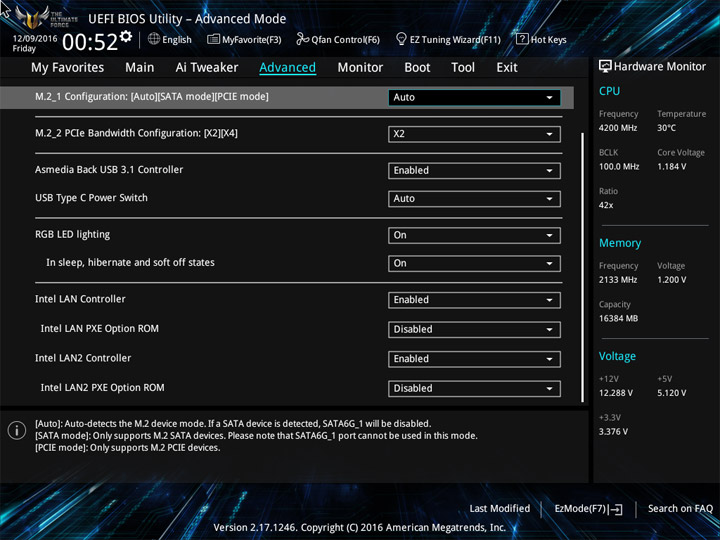Click the TUF logo emblem
720x540 pixels.
tap(32, 17)
